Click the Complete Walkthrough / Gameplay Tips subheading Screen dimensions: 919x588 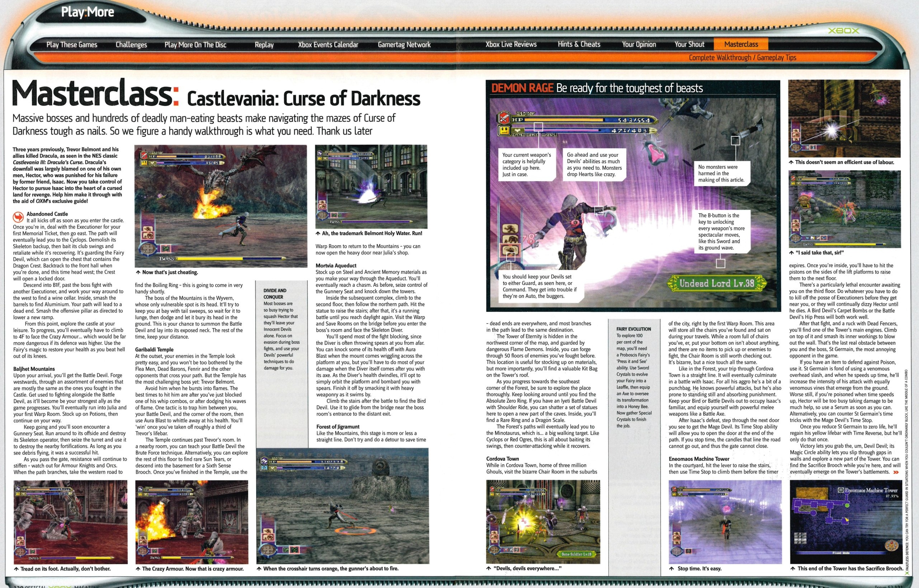742,58
